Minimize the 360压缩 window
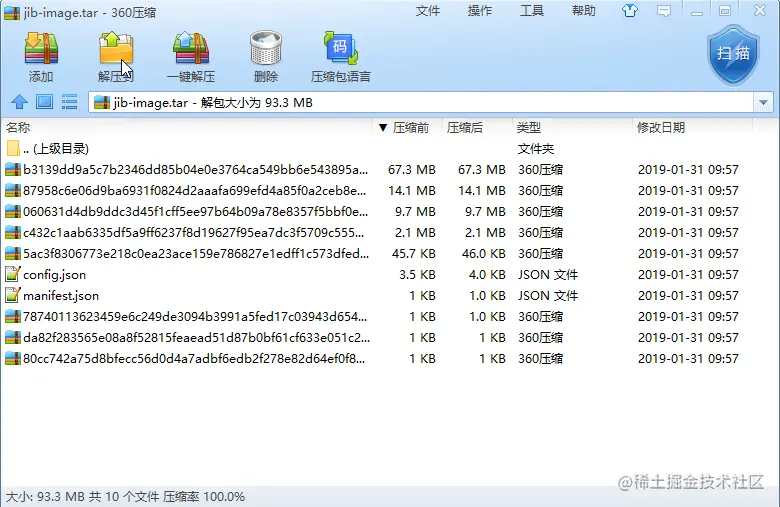Screen dimensions: 780x507 (x=697, y=11)
